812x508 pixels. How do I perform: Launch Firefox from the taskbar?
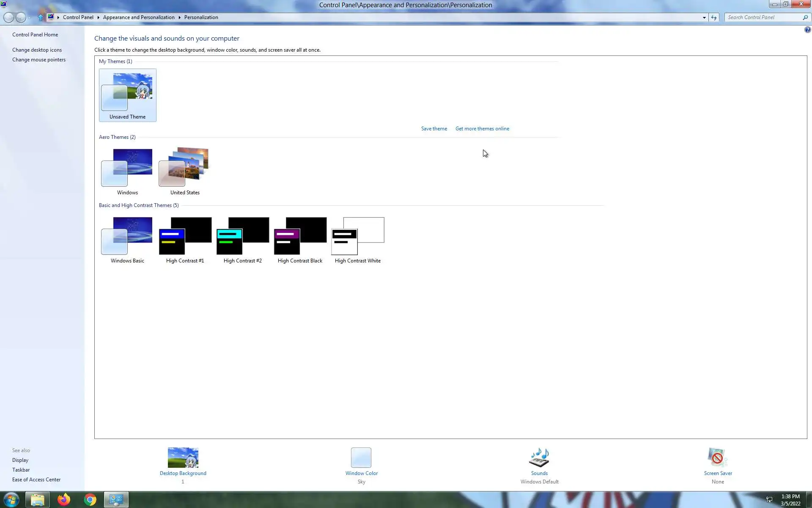click(64, 500)
